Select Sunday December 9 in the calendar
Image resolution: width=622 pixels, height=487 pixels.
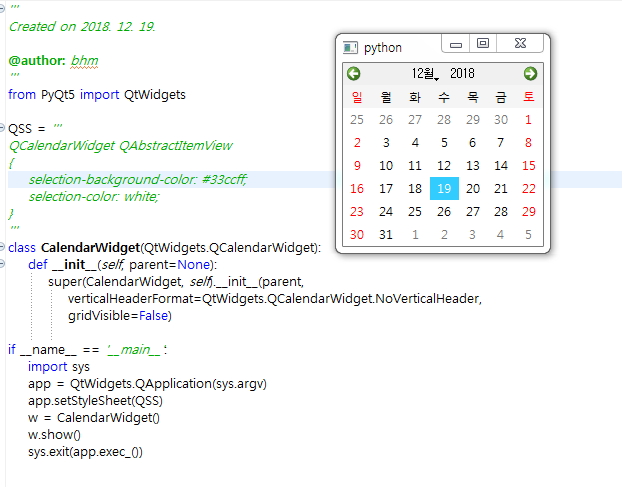tap(357, 165)
